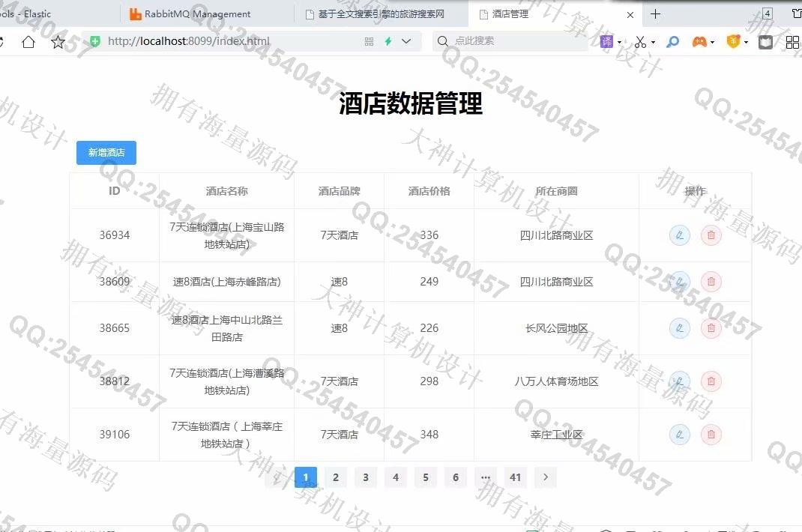Click the green site security shield icon
Image resolution: width=802 pixels, height=532 pixels.
coord(95,41)
